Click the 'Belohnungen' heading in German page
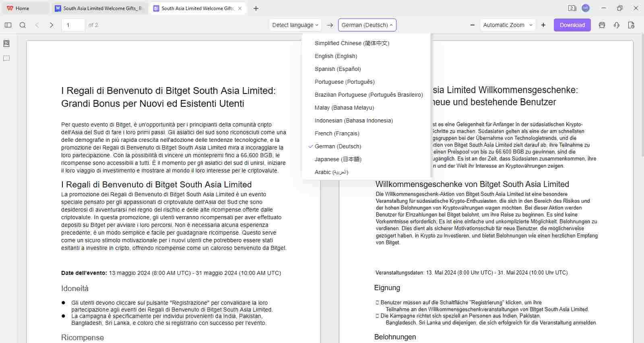 click(x=395, y=337)
